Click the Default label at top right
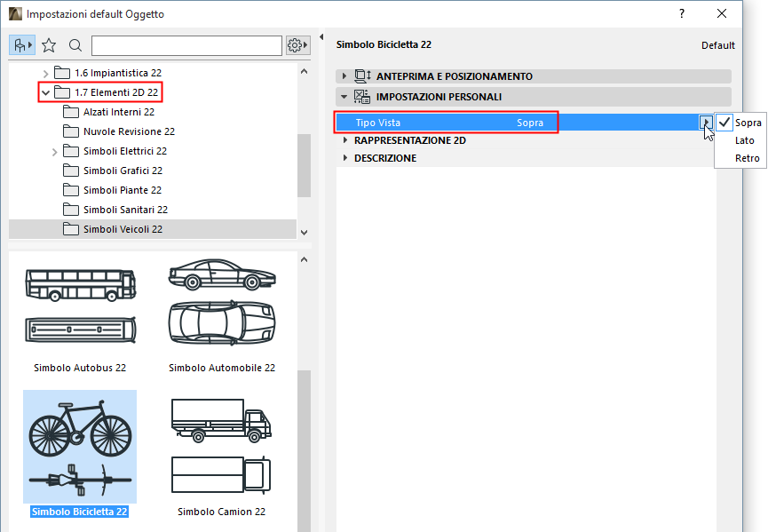 [718, 45]
